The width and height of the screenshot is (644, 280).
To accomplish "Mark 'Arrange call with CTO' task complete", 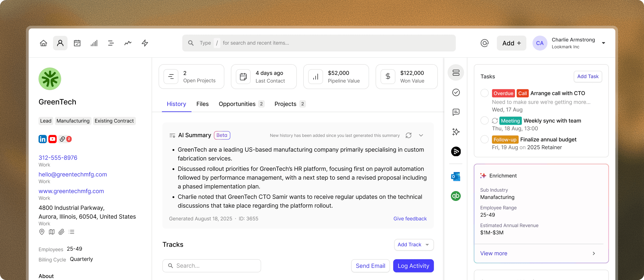I will [x=484, y=93].
